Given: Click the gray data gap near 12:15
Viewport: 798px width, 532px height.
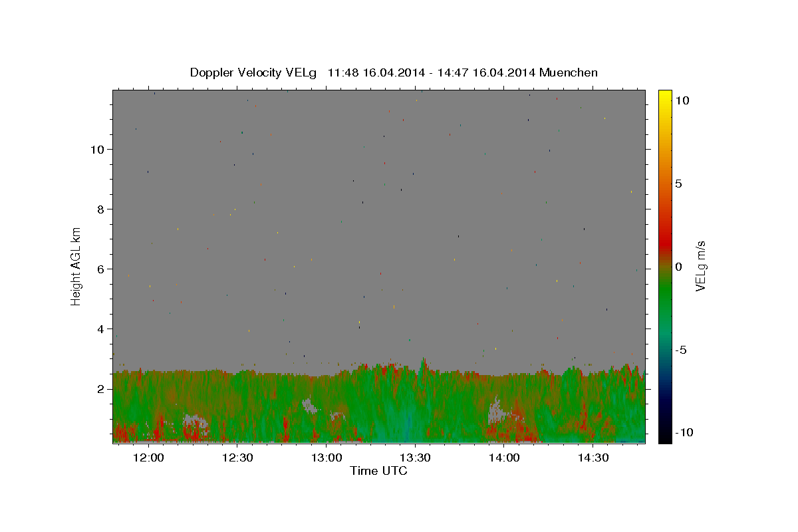Looking at the screenshot, I should tap(195, 422).
